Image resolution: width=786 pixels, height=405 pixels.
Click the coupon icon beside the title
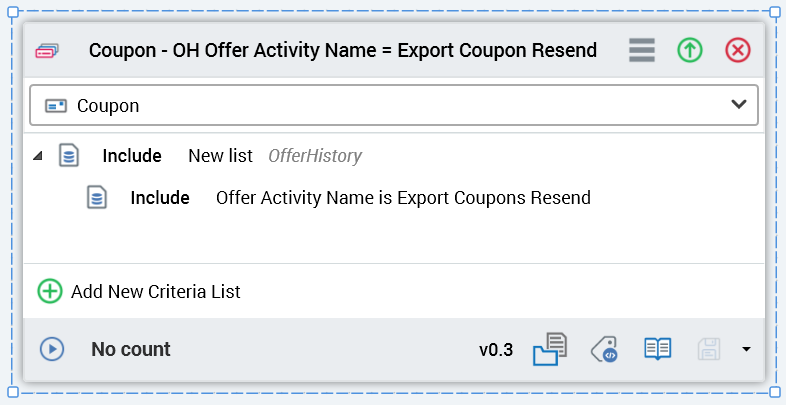coord(49,50)
